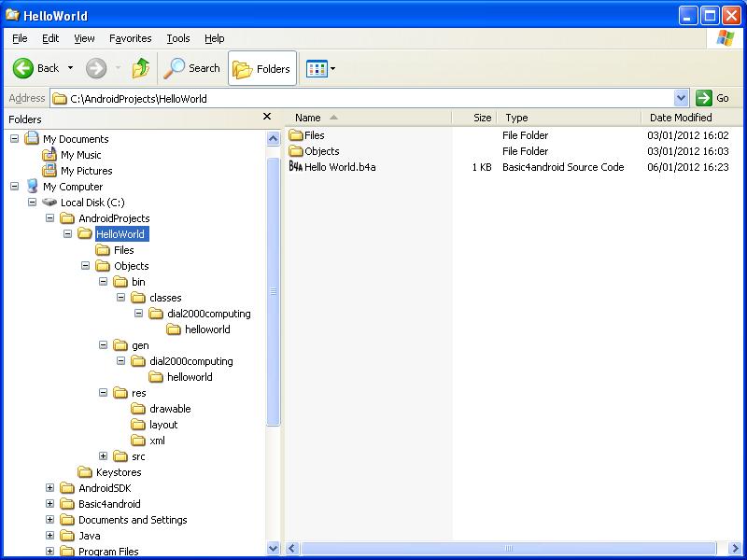The image size is (747, 560).
Task: Click the 06/01/2012 16:23 date
Action: (688, 167)
